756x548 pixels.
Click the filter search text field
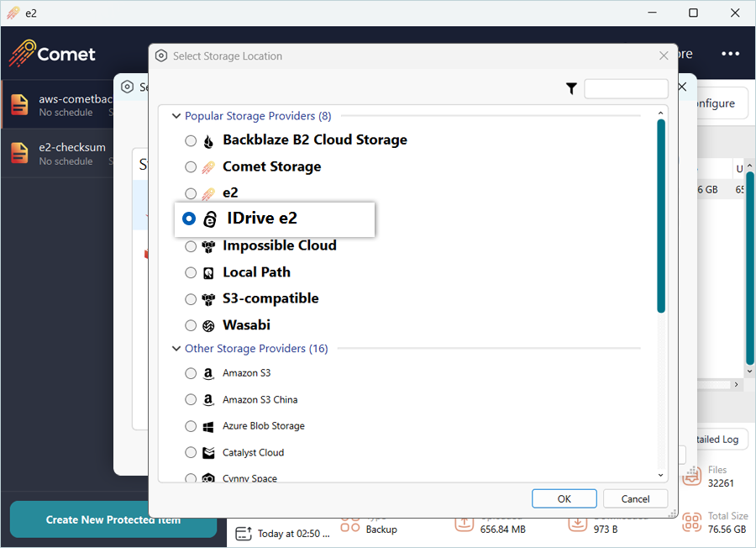pos(626,89)
